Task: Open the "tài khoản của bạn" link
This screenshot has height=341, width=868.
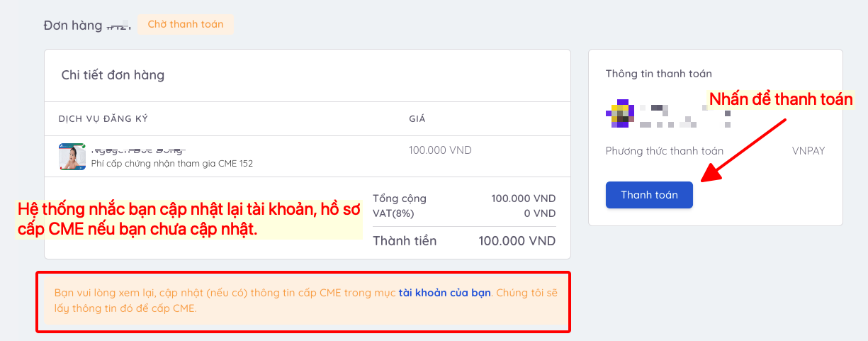Action: [x=444, y=292]
